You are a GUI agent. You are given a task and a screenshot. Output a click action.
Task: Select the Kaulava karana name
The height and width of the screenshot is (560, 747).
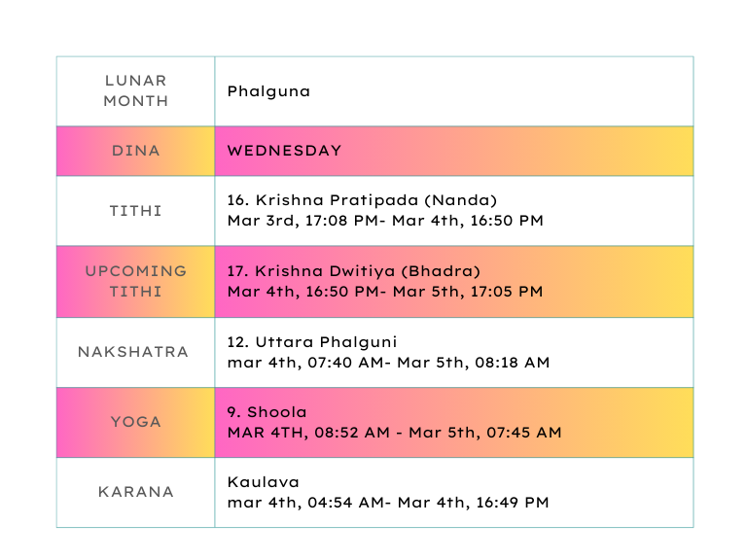tap(264, 481)
